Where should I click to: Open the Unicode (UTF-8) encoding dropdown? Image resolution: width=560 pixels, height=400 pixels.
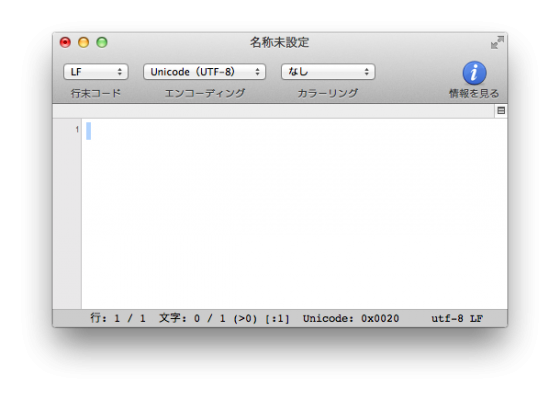pyautogui.click(x=204, y=72)
